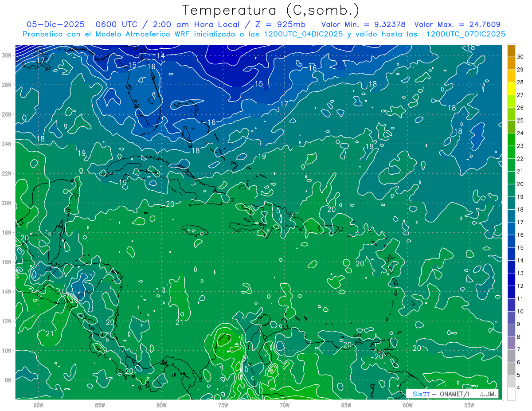Click the '85W' longitude axis label
532x411 pixels.
[x=100, y=405]
